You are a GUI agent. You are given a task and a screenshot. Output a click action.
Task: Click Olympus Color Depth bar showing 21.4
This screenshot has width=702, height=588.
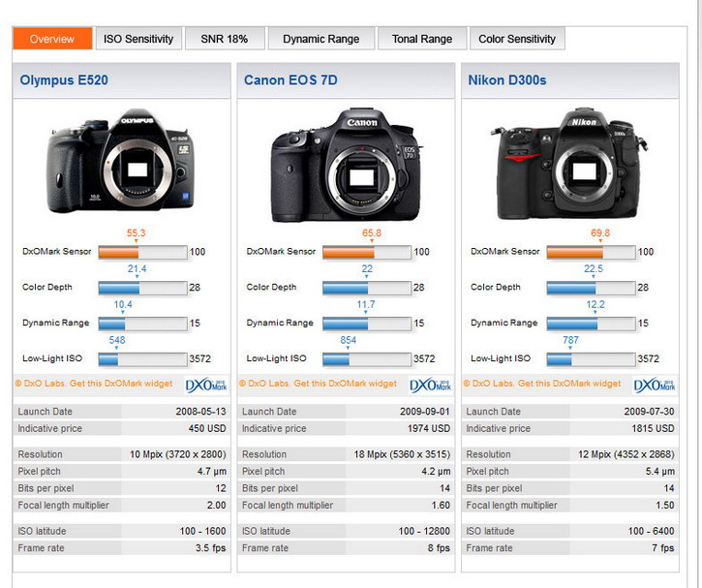[142, 288]
